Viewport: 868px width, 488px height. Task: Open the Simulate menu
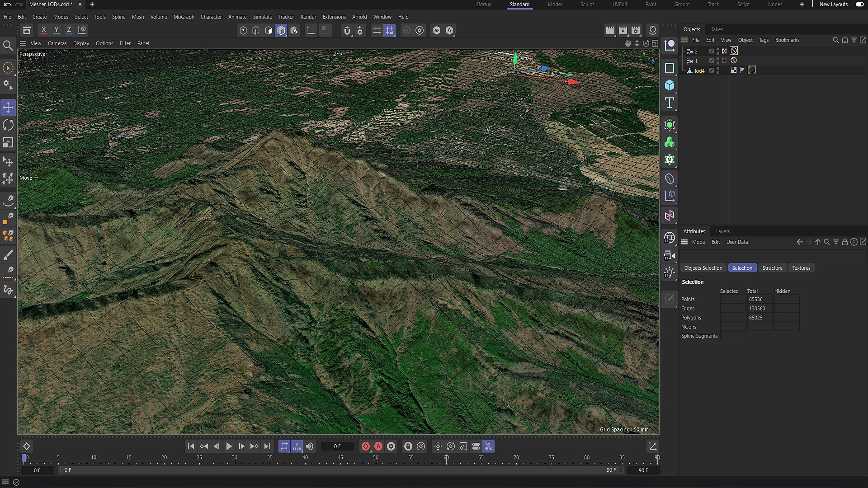tap(263, 17)
